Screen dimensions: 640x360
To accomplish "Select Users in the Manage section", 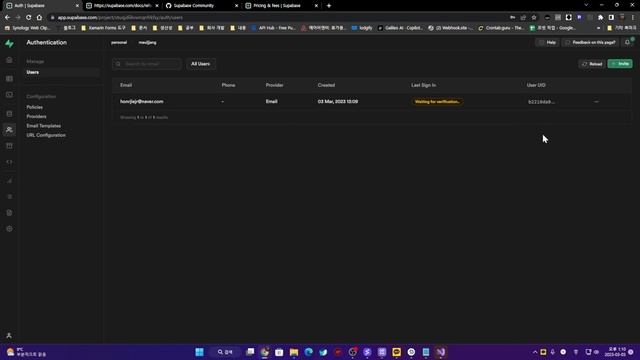I will 61,72.
